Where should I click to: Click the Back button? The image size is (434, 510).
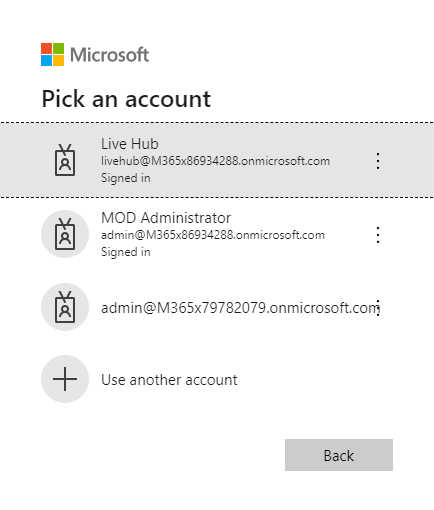pos(339,455)
